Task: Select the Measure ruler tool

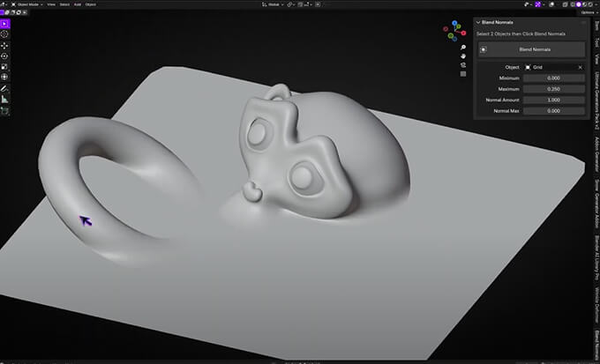Action: [x=4, y=99]
